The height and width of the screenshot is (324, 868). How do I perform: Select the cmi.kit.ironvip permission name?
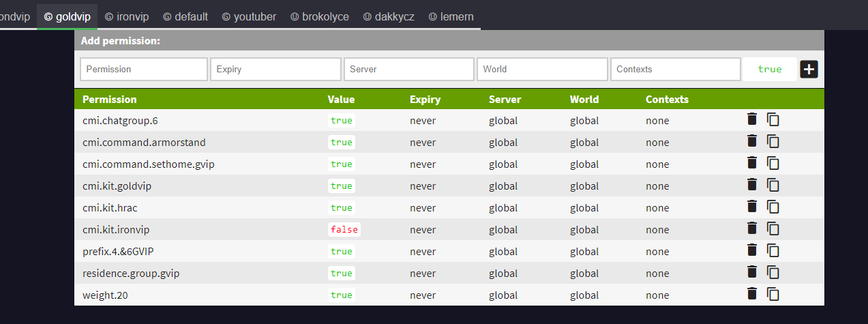coord(116,230)
